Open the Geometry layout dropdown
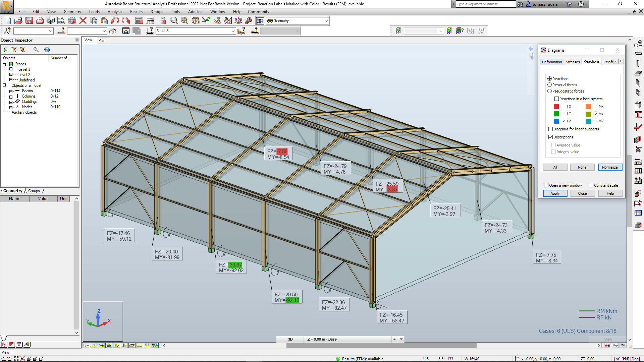Image resolution: width=644 pixels, height=362 pixels. [326, 21]
